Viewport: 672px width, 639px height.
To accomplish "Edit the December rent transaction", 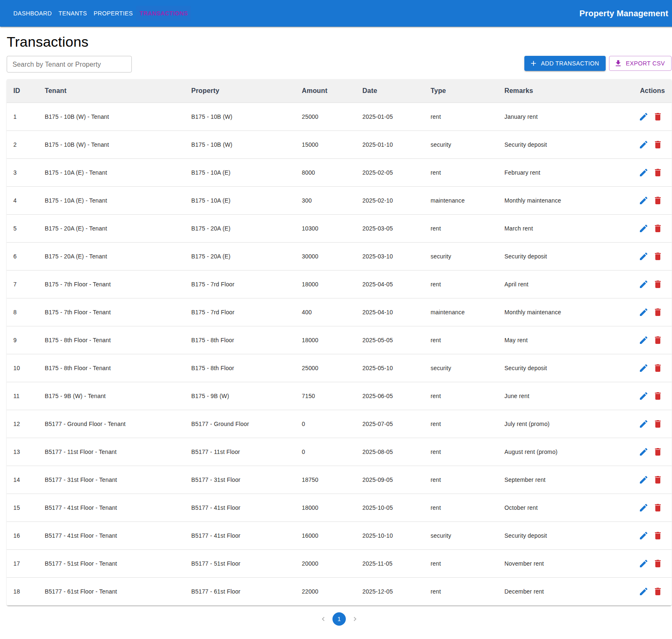I will (643, 591).
